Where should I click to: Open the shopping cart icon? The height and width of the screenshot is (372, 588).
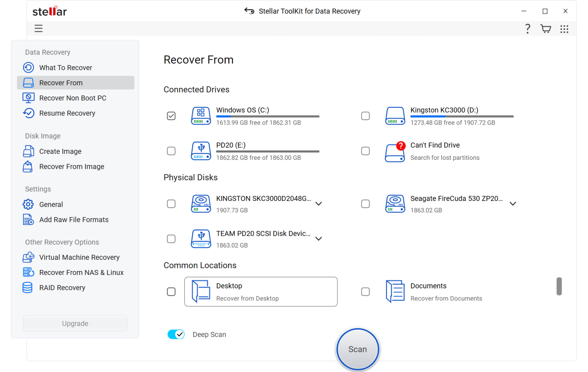click(x=545, y=29)
